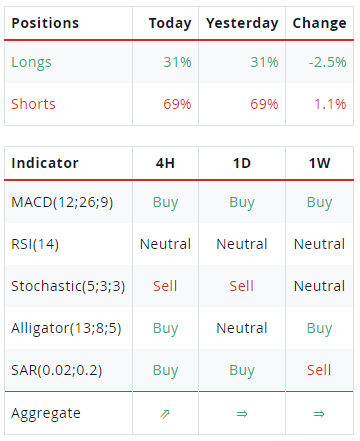360x441 pixels.
Task: Click the RSI(14) indicator name
Action: (x=35, y=244)
